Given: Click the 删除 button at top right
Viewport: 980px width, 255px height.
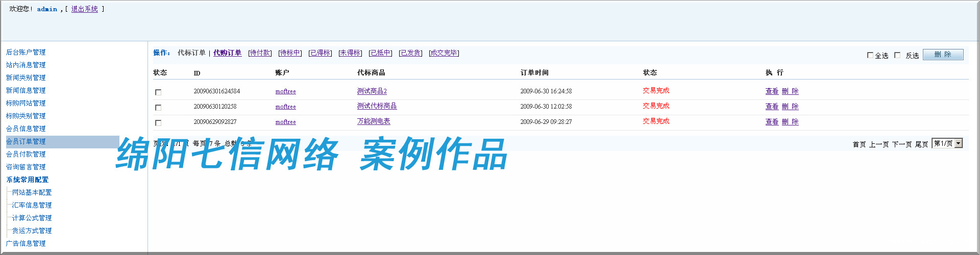Looking at the screenshot, I should [x=943, y=55].
